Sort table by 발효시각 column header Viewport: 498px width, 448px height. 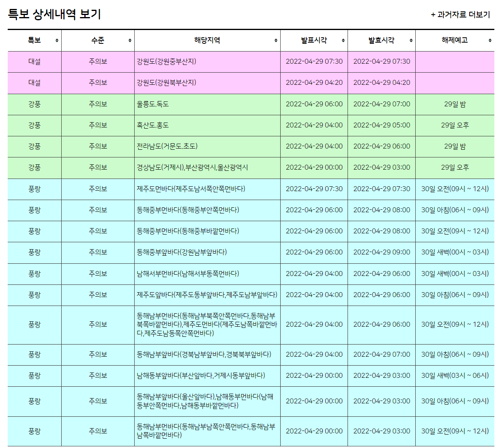pos(382,40)
